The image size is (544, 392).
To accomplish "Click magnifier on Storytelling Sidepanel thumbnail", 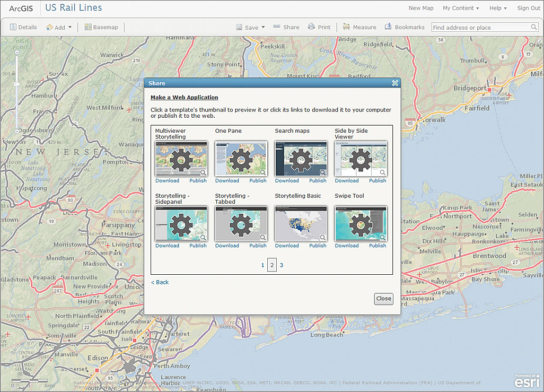I will [203, 238].
